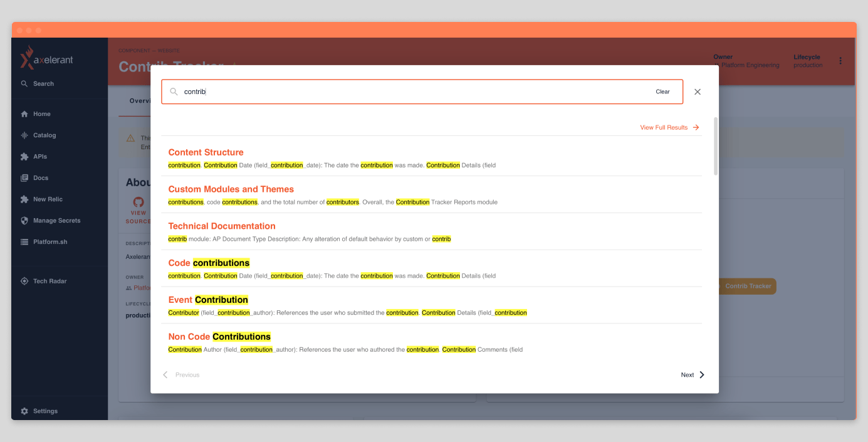Open the Catalog sidebar icon
Image resolution: width=868 pixels, height=442 pixels.
24,135
